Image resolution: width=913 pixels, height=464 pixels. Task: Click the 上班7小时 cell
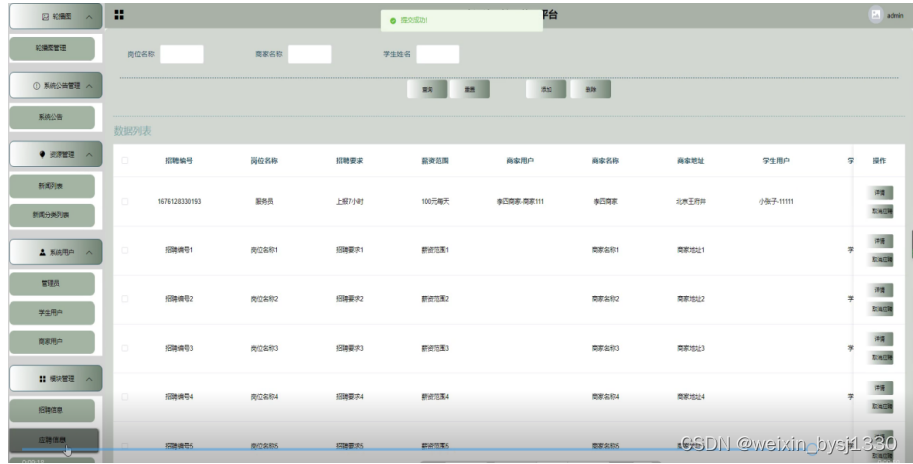[349, 201]
